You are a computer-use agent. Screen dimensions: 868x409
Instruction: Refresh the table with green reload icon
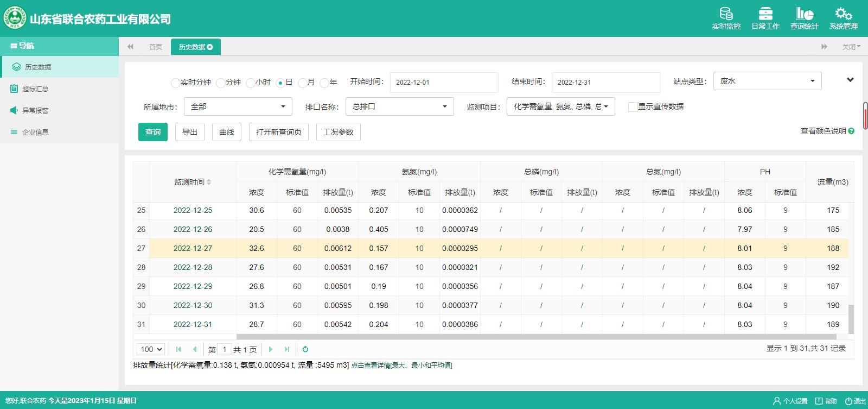(305, 349)
